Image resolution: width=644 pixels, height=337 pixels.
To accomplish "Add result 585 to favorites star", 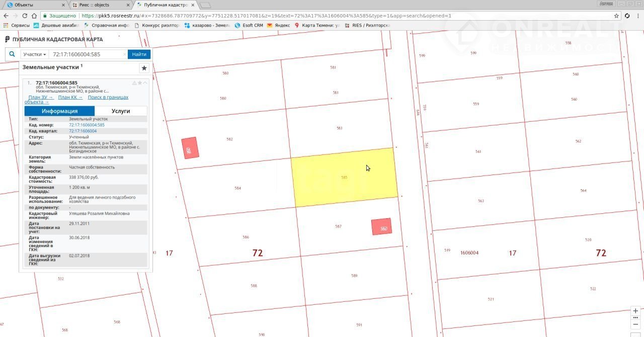I will (140, 83).
